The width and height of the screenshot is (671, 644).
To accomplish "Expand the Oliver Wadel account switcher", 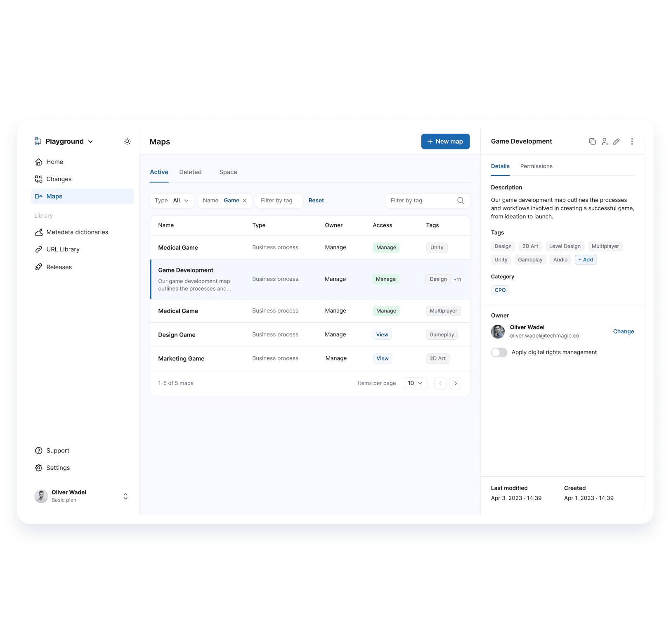I will pyautogui.click(x=125, y=496).
